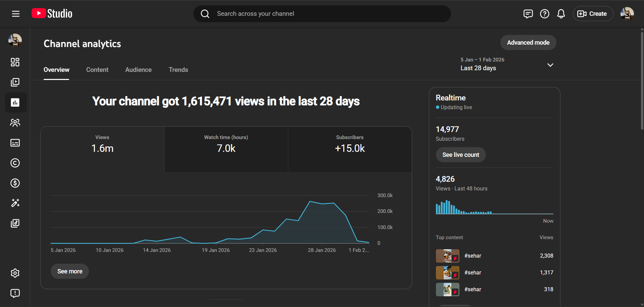The height and width of the screenshot is (307, 644).
Task: Open Community icon in sidebar
Action: tap(15, 123)
